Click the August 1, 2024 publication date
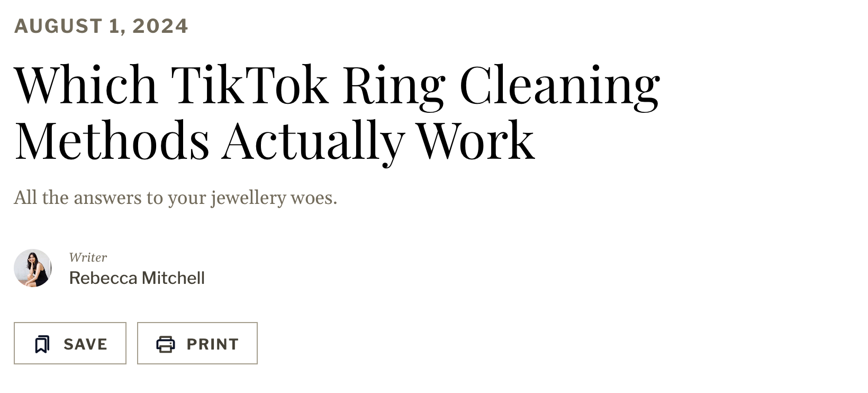868x393 pixels. [x=101, y=26]
